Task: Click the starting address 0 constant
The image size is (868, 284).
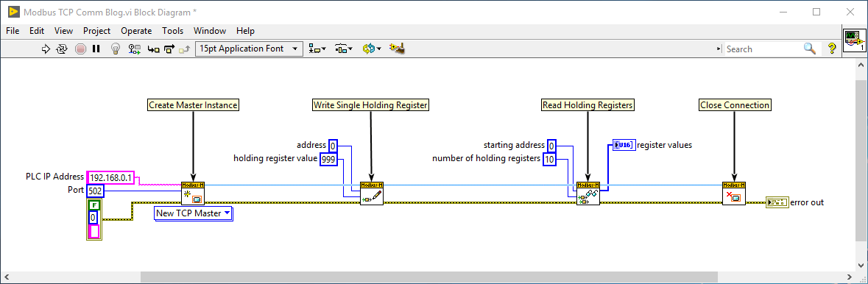Action: tap(552, 146)
